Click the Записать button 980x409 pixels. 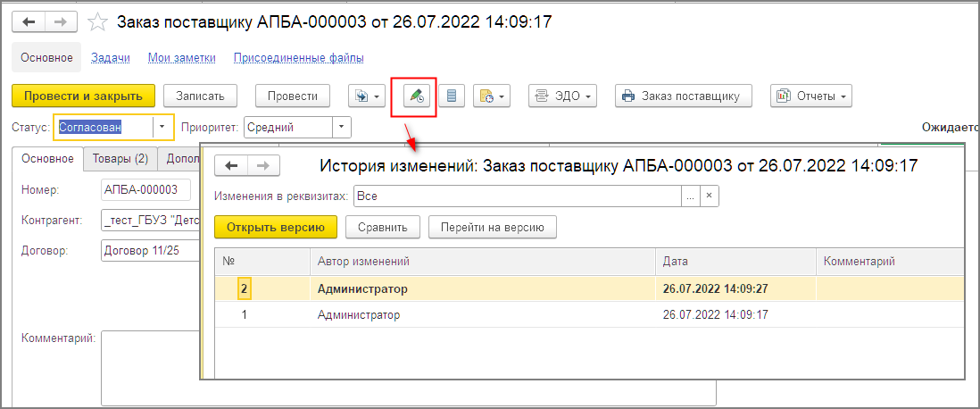click(200, 96)
